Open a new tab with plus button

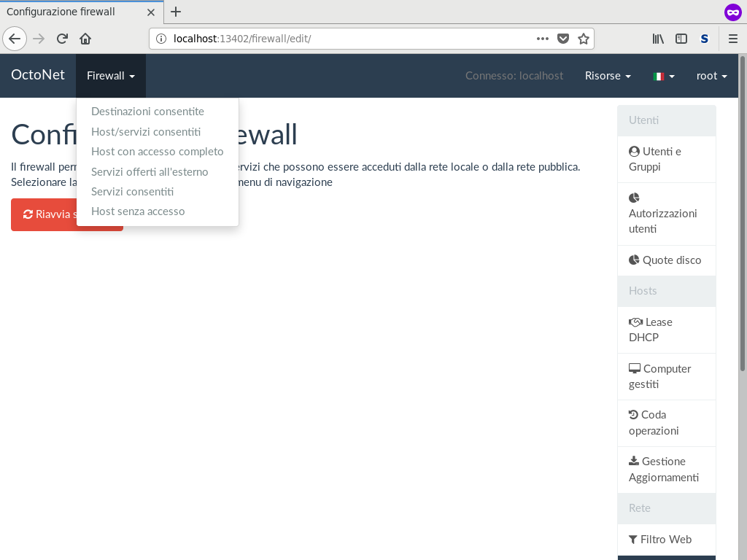coord(176,12)
